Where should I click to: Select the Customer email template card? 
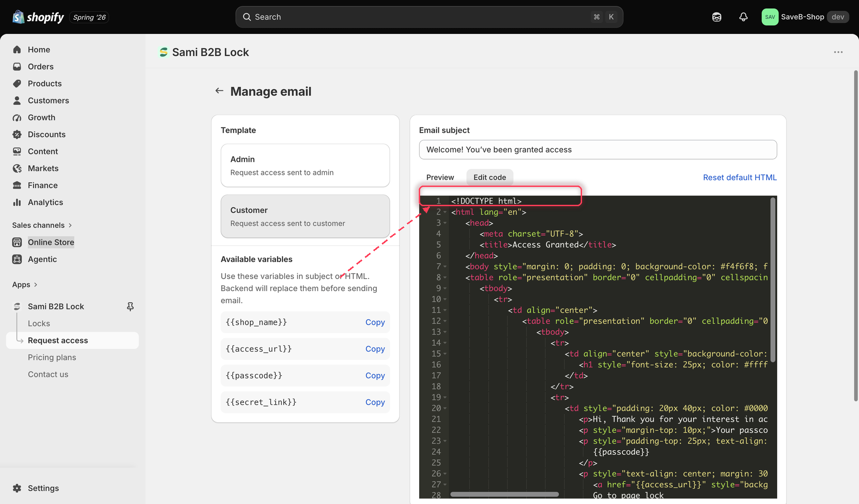click(x=305, y=216)
